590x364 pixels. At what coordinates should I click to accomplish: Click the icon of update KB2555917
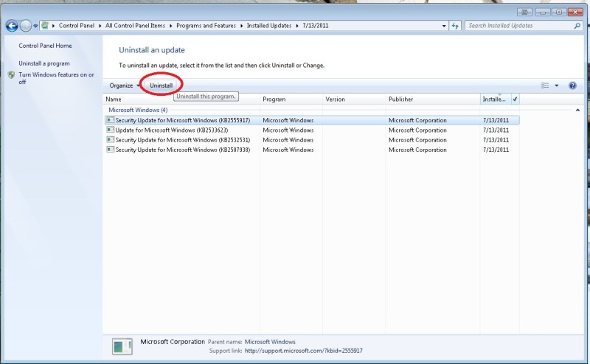pyautogui.click(x=110, y=120)
